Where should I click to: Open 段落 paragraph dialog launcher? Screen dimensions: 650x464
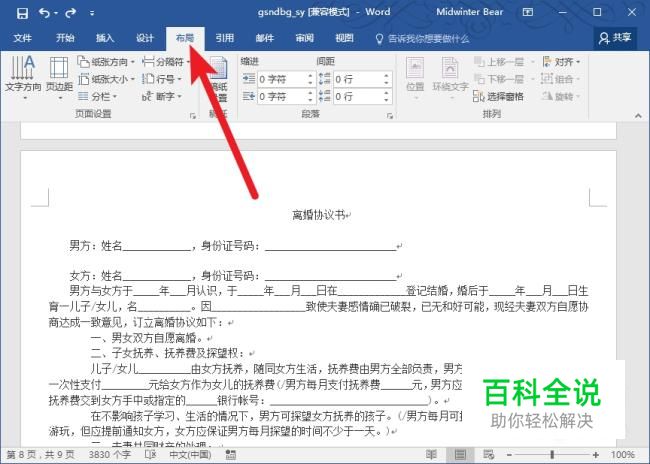[x=390, y=116]
